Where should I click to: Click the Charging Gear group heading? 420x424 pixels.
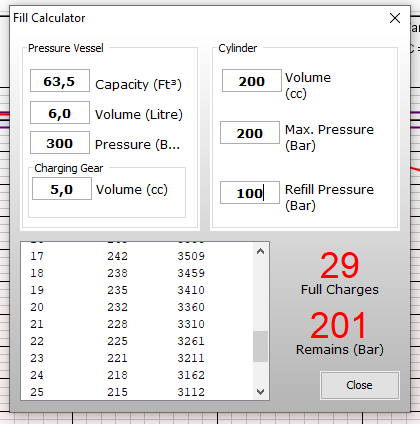[x=69, y=168]
